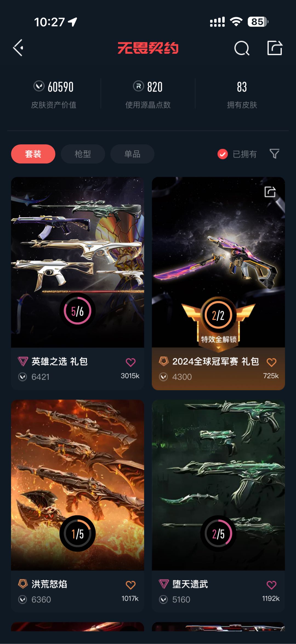The height and width of the screenshot is (644, 296).
Task: Open the 堕天遗武 bundle title
Action: click(x=190, y=584)
